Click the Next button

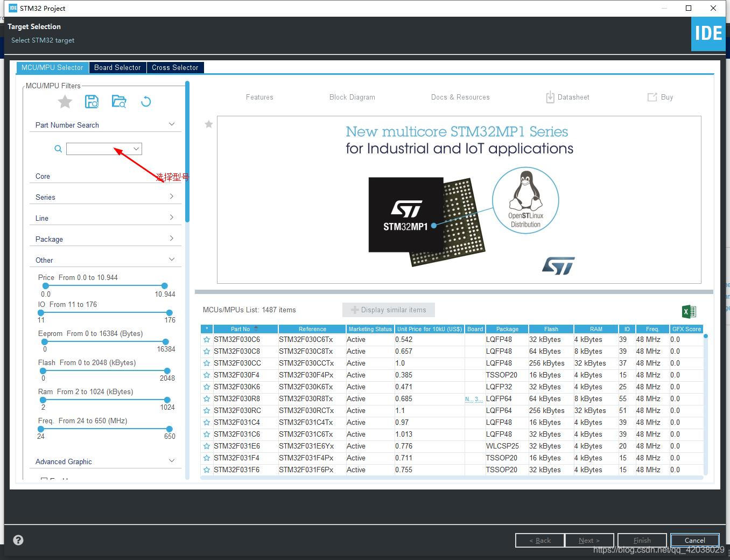click(x=589, y=540)
